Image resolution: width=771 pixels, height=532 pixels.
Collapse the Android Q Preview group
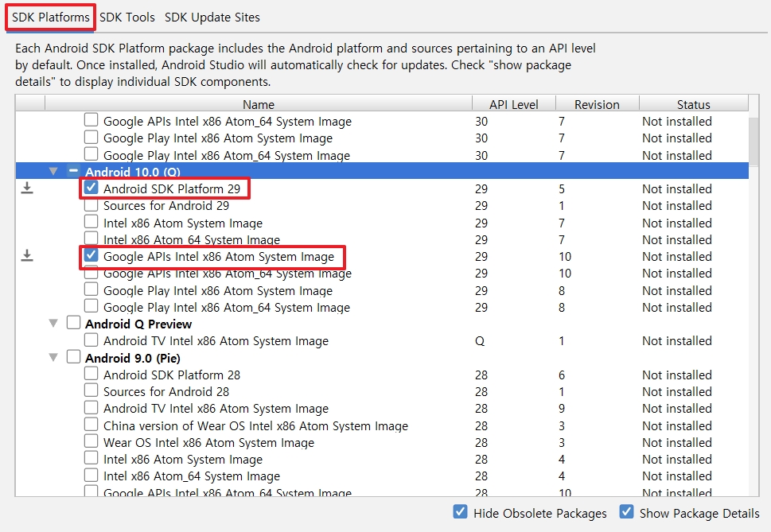coord(53,324)
